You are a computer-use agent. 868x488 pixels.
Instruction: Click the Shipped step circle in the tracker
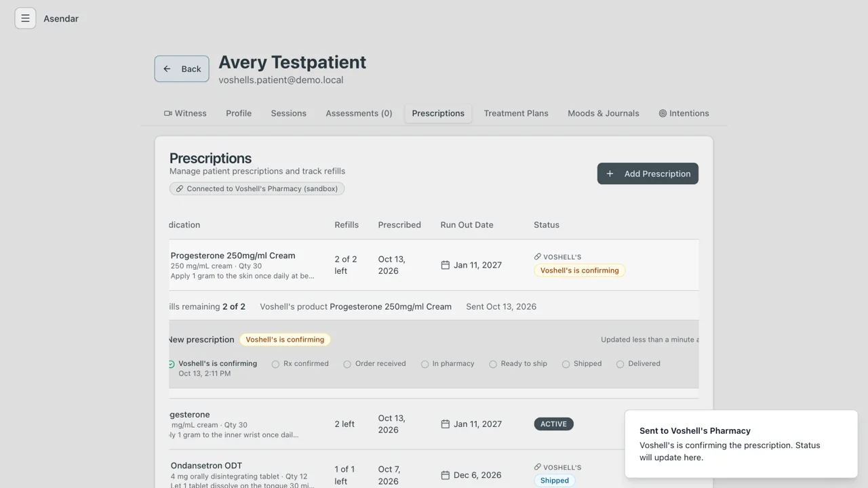point(566,364)
